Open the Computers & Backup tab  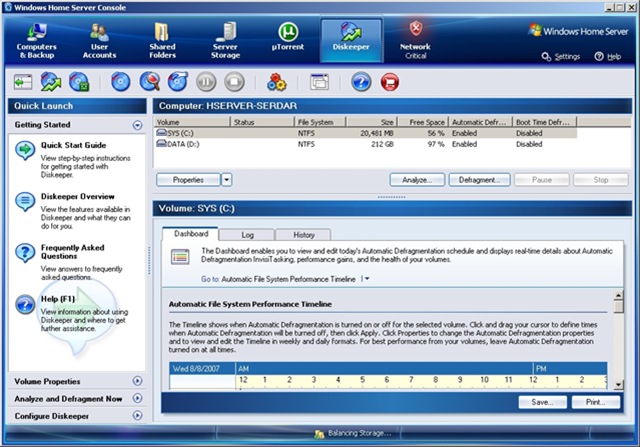coord(37,41)
